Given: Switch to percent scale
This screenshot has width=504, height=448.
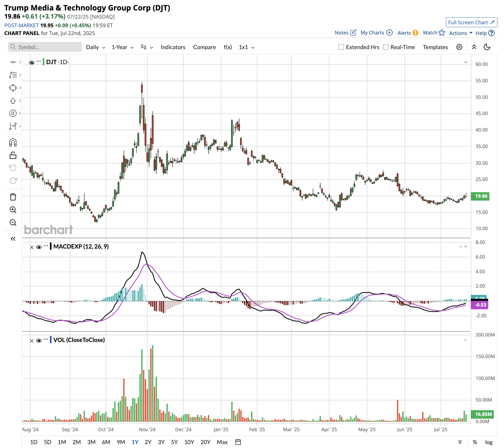Looking at the screenshot, I should 475,442.
